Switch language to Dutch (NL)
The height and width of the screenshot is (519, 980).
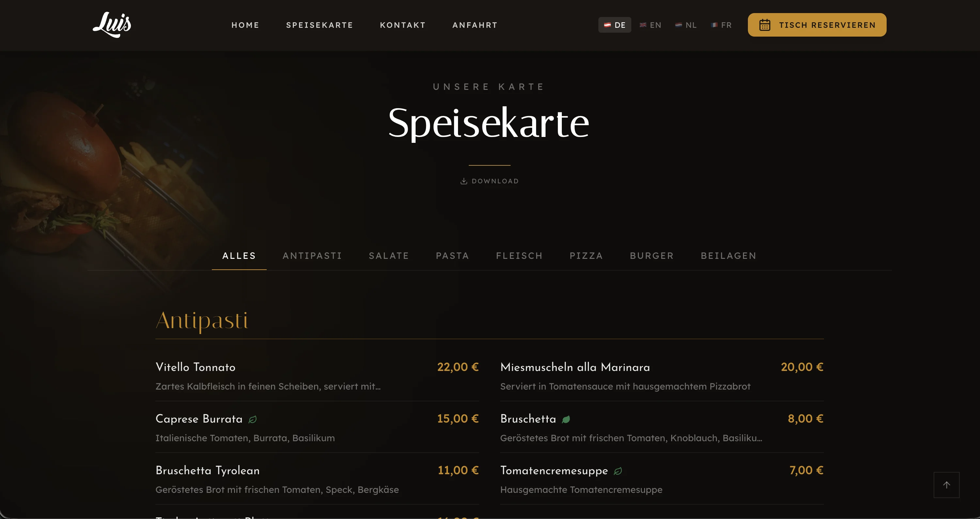(x=686, y=25)
